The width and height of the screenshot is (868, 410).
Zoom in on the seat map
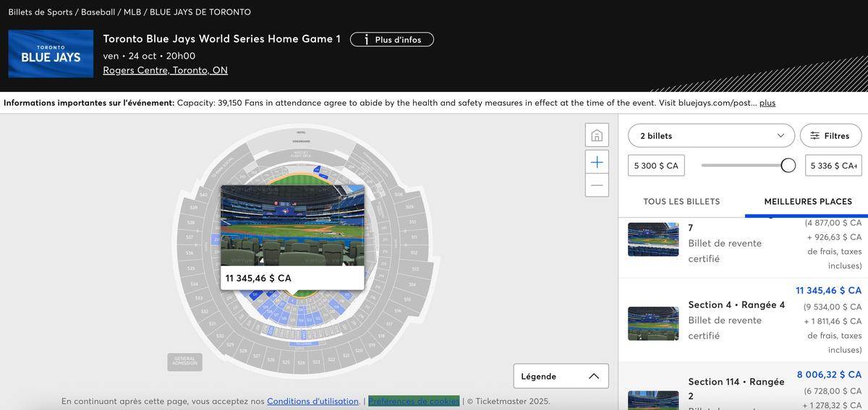point(597,162)
